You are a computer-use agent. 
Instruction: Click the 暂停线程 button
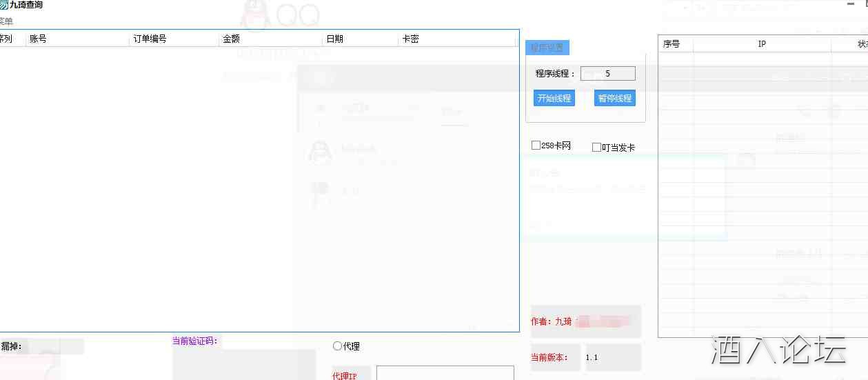(x=615, y=98)
